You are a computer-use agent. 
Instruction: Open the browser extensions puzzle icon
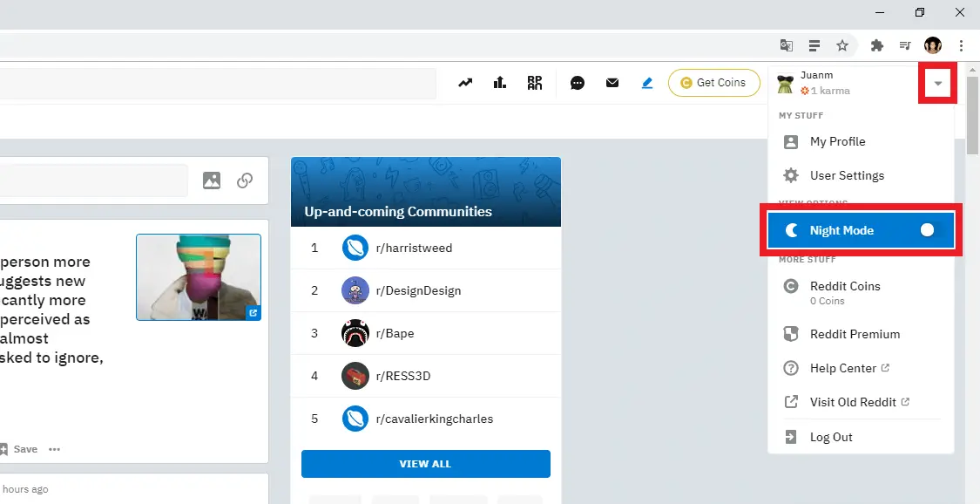[877, 45]
